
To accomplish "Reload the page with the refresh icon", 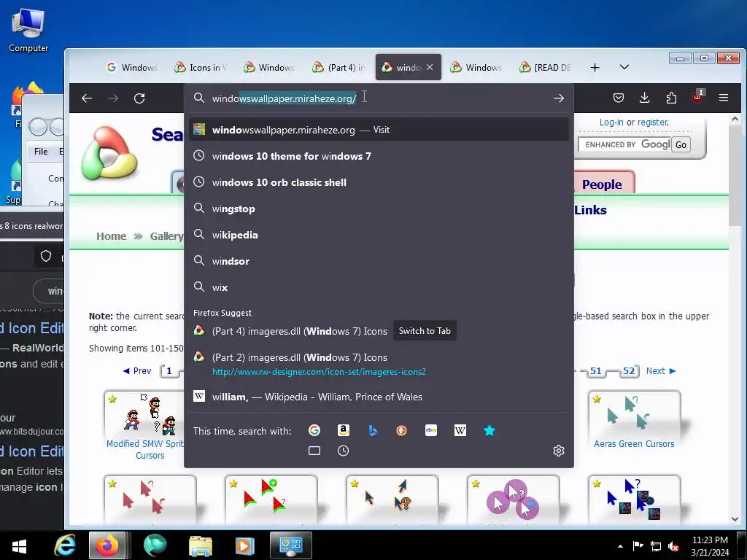I will pyautogui.click(x=139, y=98).
